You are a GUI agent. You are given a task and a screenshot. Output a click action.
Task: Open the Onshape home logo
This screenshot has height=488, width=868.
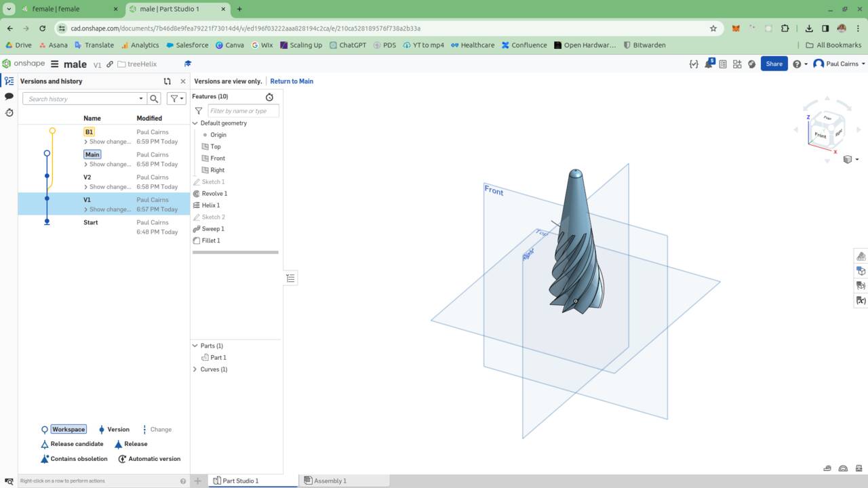tap(24, 64)
